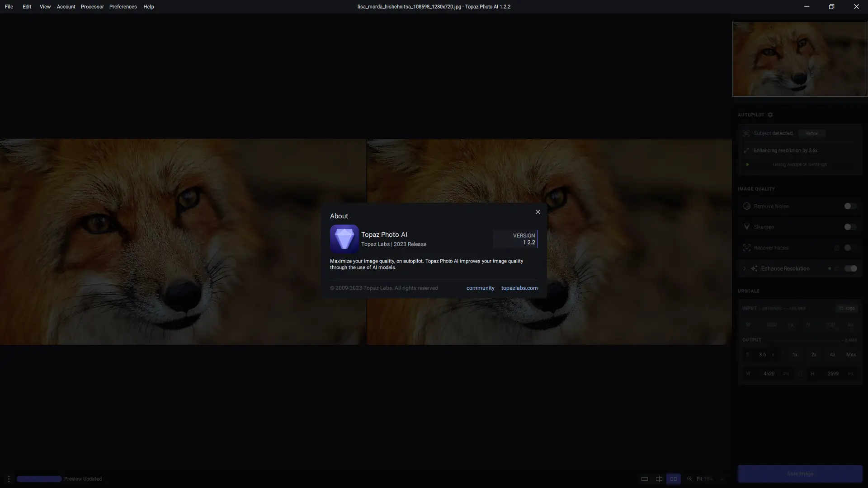Click the zoom magnifier icon

coord(689,479)
